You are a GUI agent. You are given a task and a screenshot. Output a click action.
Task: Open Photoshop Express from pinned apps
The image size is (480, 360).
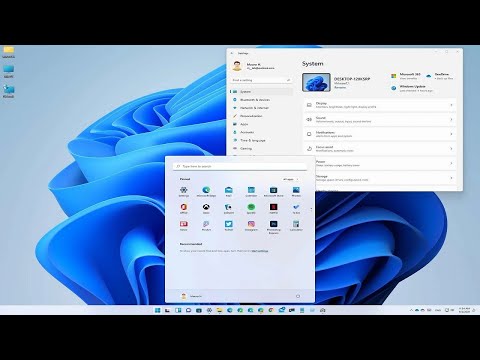pyautogui.click(x=273, y=227)
